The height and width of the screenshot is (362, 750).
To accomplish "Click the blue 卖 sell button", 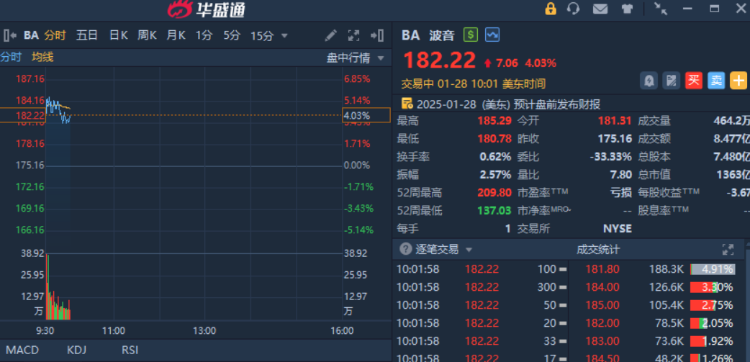I will 716,81.
